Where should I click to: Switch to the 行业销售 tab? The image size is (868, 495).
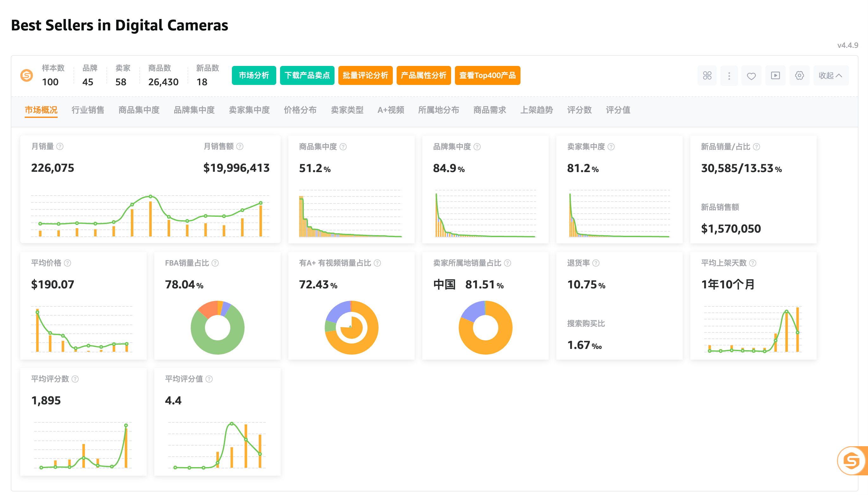tap(88, 110)
